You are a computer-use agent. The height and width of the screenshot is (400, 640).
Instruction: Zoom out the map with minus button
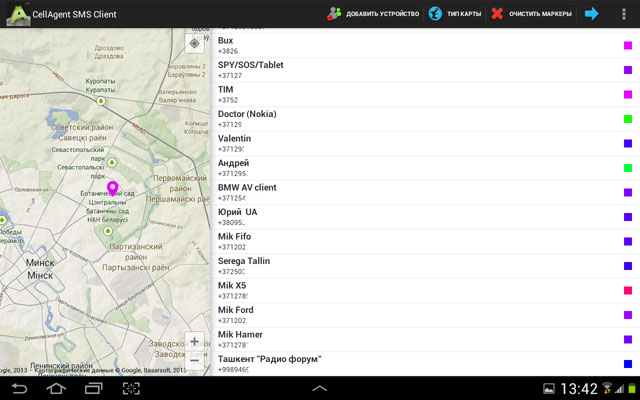pos(194,360)
